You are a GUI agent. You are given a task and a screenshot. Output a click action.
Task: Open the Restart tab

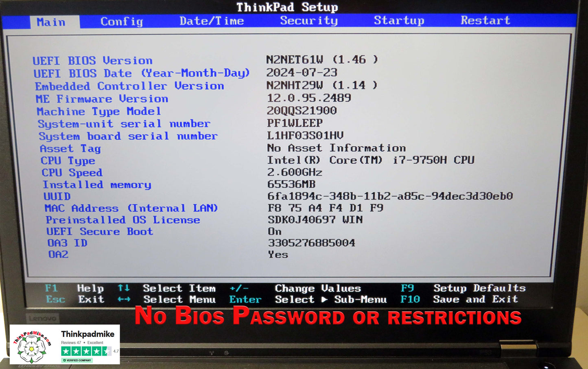[x=485, y=20]
